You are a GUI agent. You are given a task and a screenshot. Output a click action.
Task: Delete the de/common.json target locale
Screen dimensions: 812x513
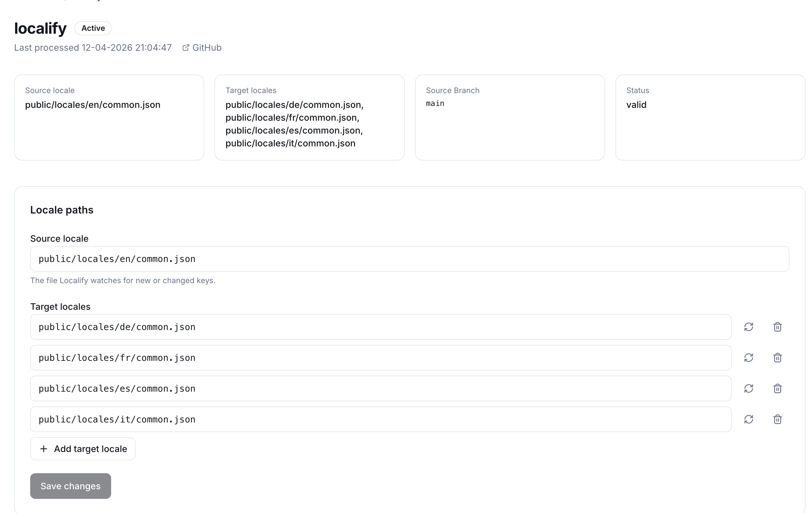pos(778,326)
